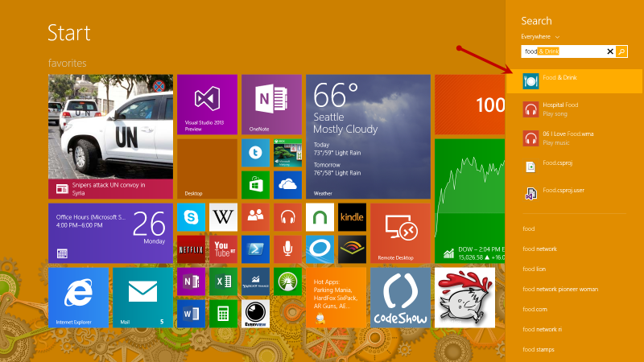Open the Calculator tile
Screen dimensions: 644x362
tap(223, 311)
